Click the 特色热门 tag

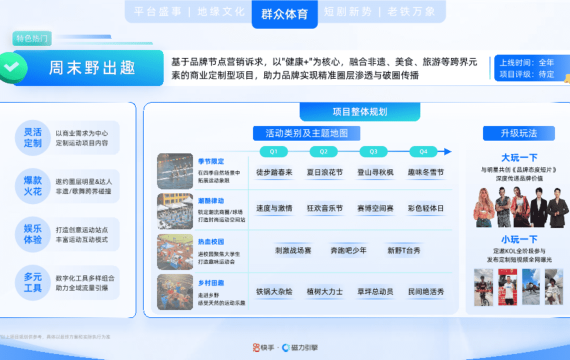point(32,39)
